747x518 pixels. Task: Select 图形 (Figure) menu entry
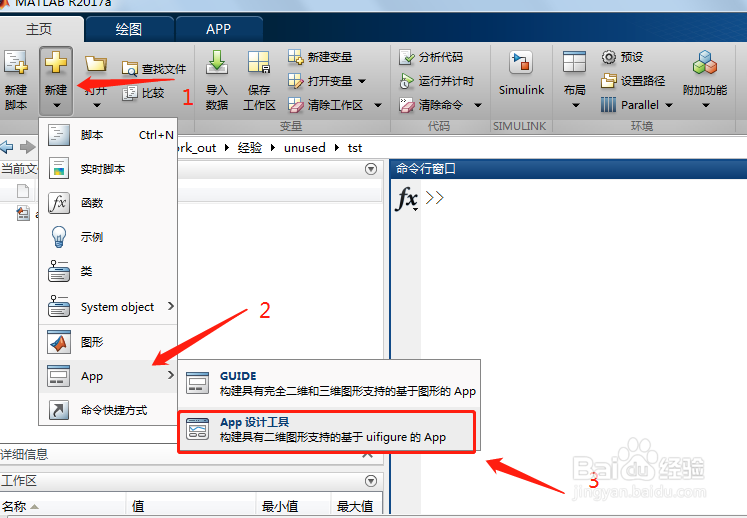[108, 342]
